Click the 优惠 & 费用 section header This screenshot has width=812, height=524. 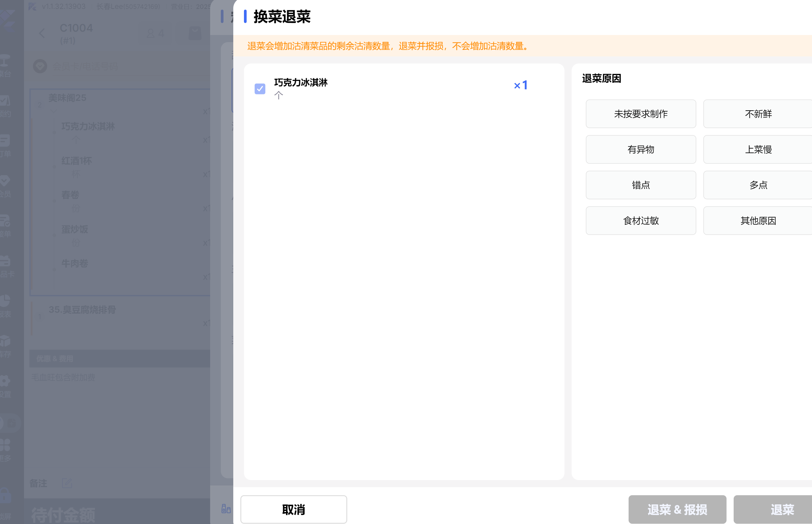coord(120,358)
